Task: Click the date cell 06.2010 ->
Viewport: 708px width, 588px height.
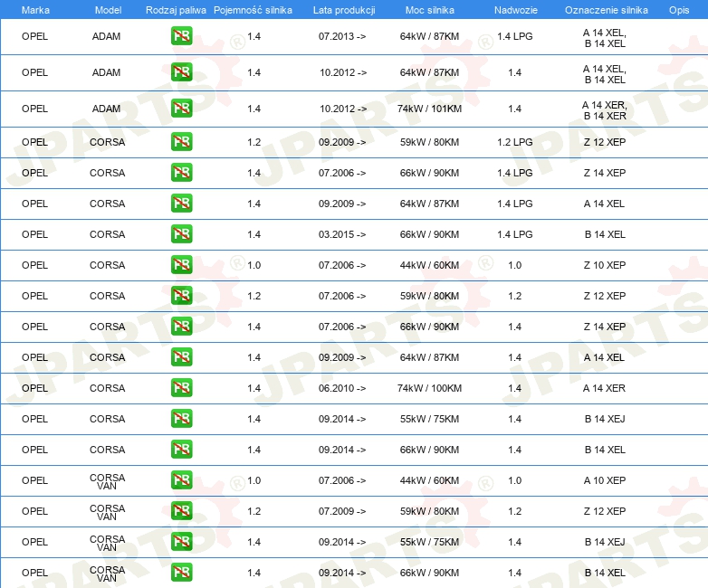Action: tap(342, 388)
